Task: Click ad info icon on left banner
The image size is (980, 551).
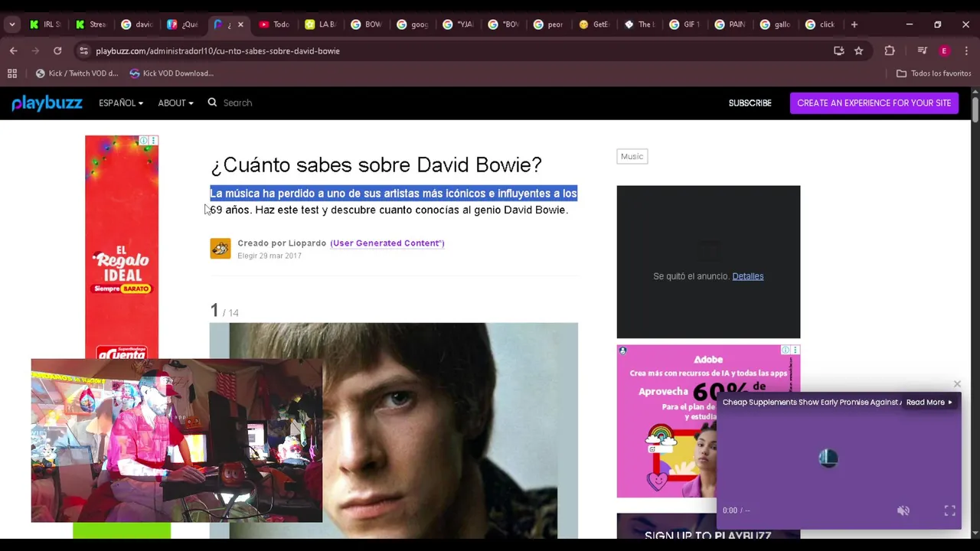Action: [144, 141]
